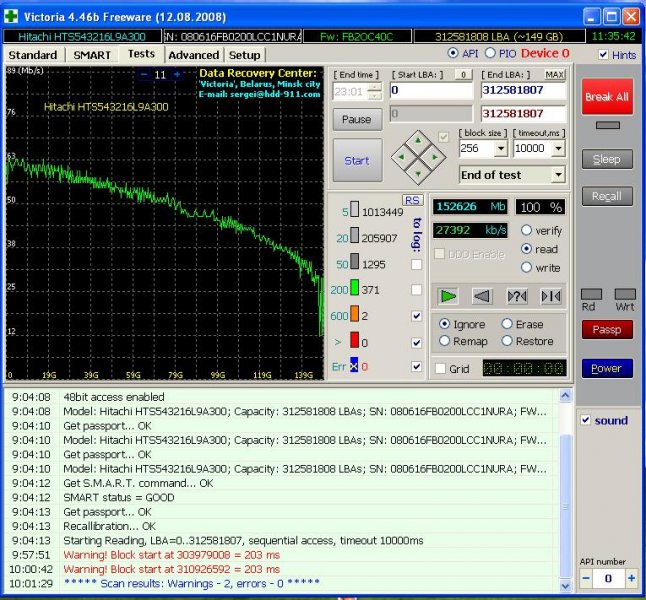Open the block size dropdown
Viewport: 646px width, 600px height.
(x=500, y=148)
